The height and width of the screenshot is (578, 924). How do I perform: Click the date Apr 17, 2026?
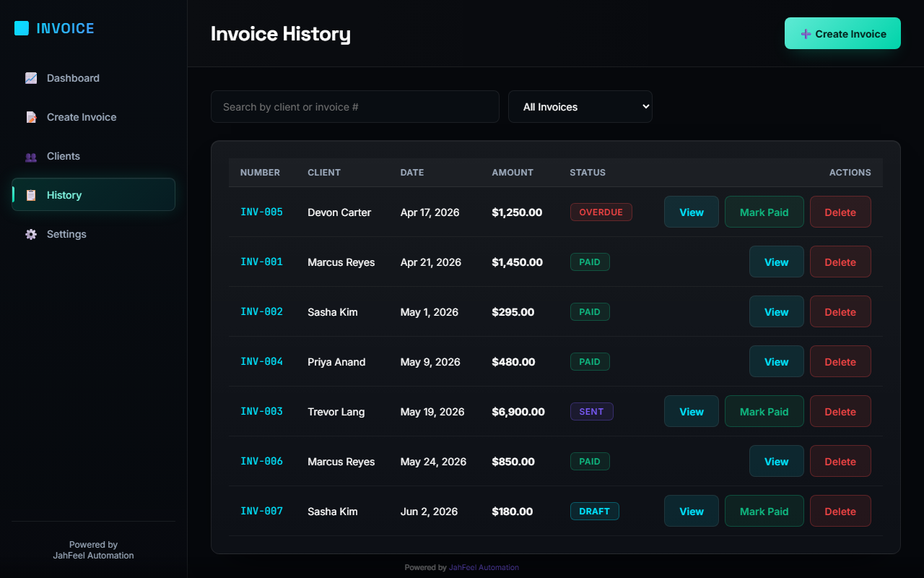tap(430, 212)
